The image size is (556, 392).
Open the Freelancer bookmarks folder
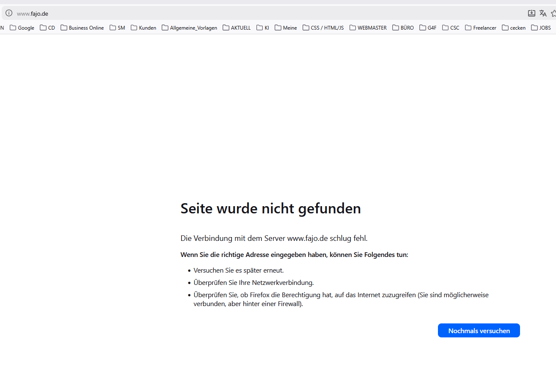click(481, 28)
